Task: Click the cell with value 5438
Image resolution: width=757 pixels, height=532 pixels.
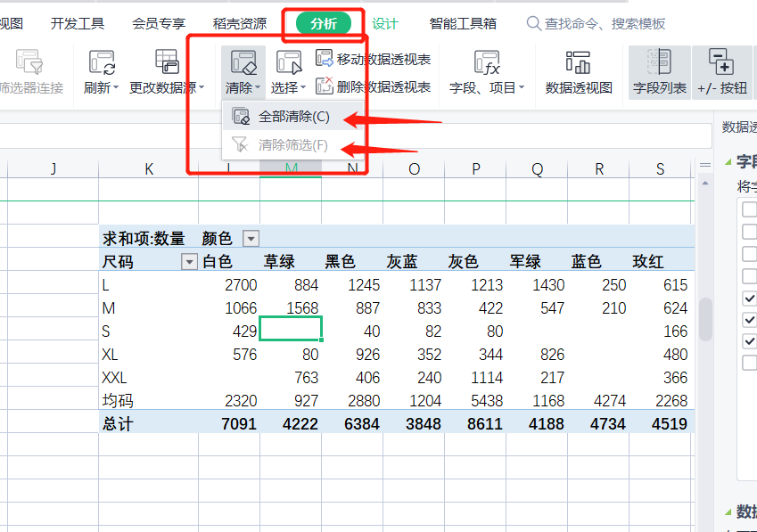Action: pyautogui.click(x=475, y=401)
